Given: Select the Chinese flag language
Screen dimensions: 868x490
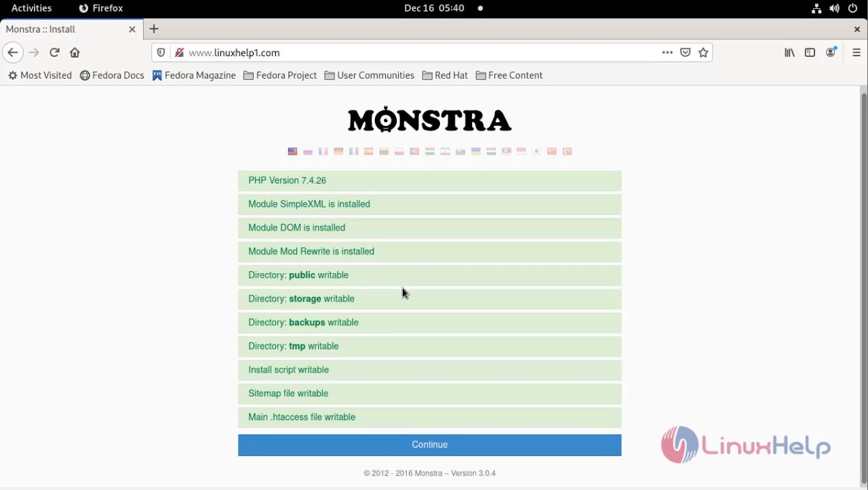Looking at the screenshot, I should coord(552,151).
